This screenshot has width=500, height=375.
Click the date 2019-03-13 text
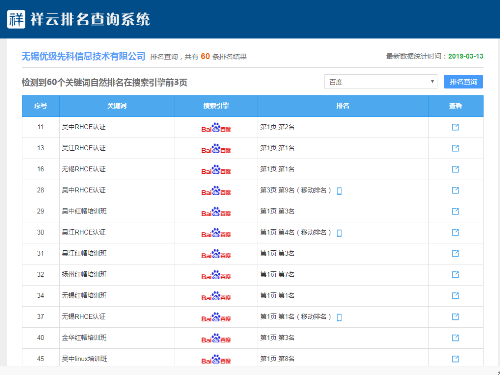(466, 56)
